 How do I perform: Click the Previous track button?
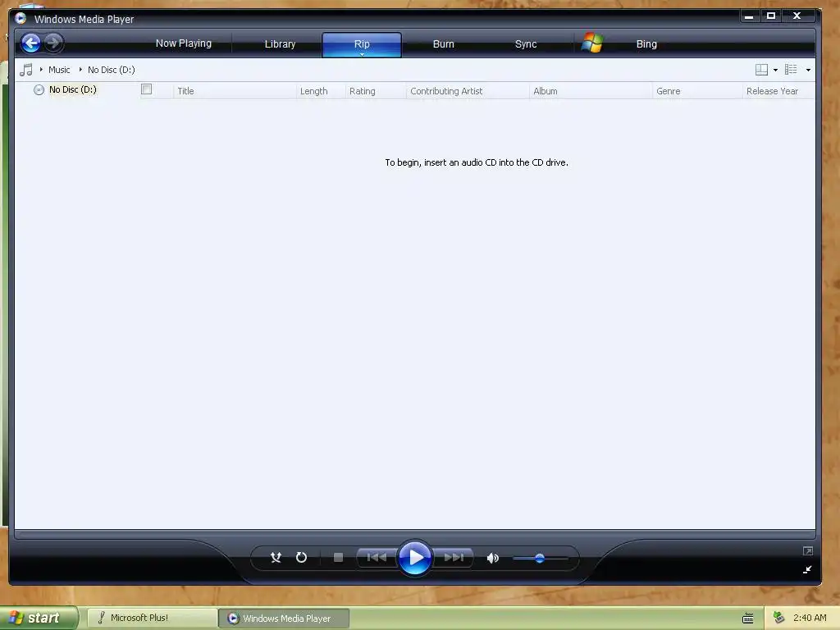[x=377, y=558]
